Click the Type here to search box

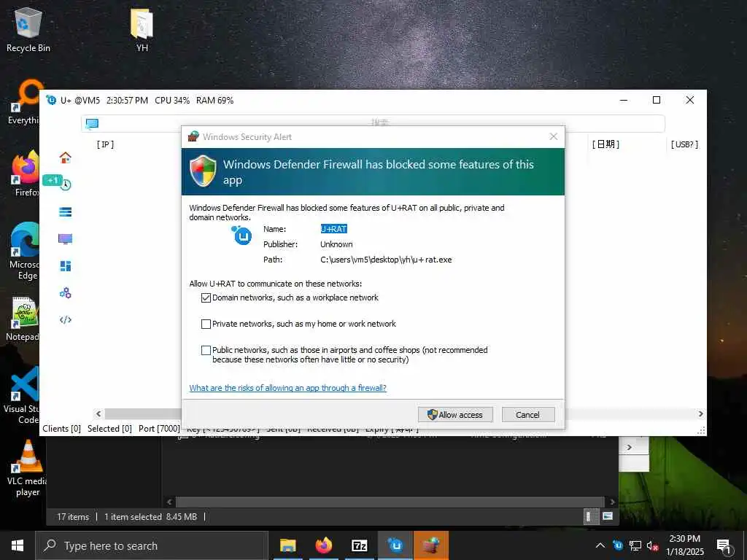(152, 545)
